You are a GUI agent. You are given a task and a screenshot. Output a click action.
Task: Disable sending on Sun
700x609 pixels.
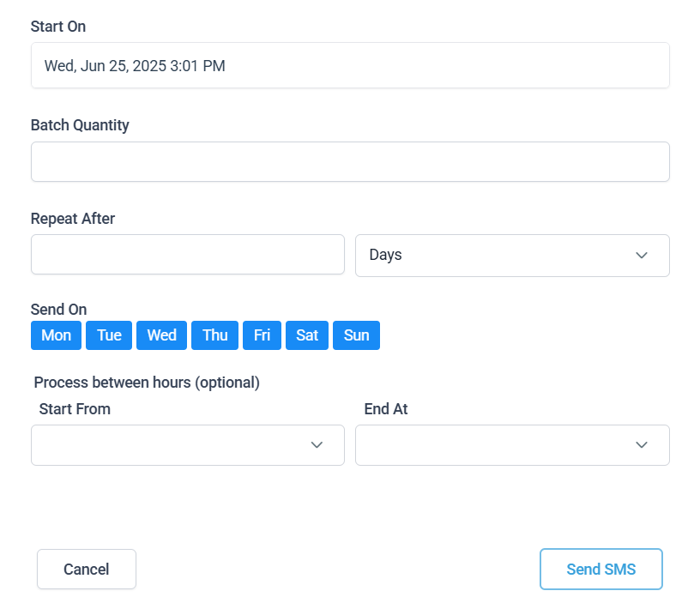(356, 335)
